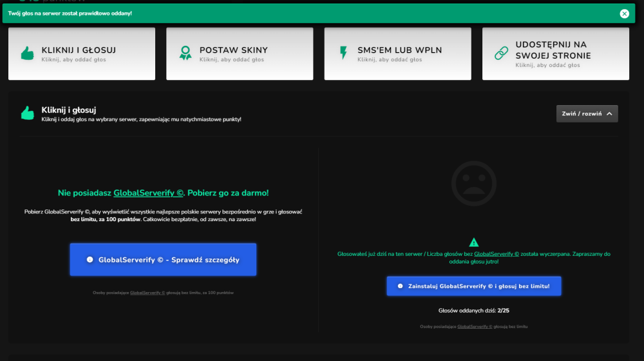Open the POSTAW SKINY card
The image size is (644, 361).
240,54
